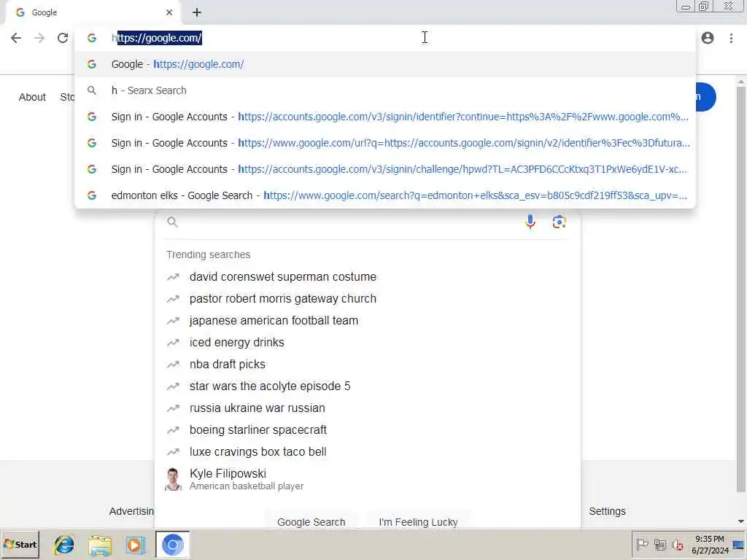This screenshot has height=560, width=747.
Task: Open the Settings footer link
Action: point(607,511)
